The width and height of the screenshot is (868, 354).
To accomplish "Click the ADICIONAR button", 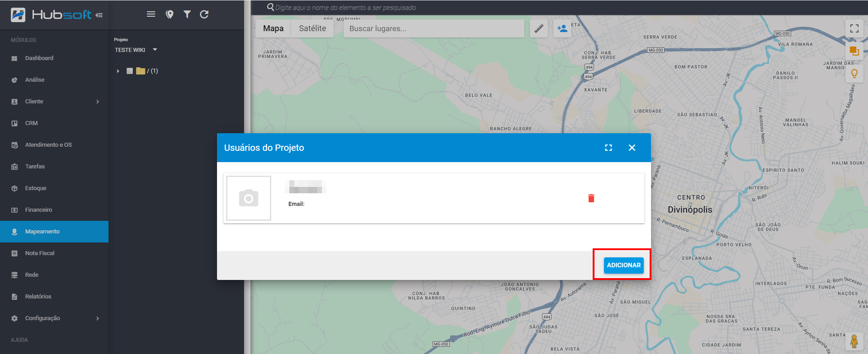I will [x=624, y=265].
